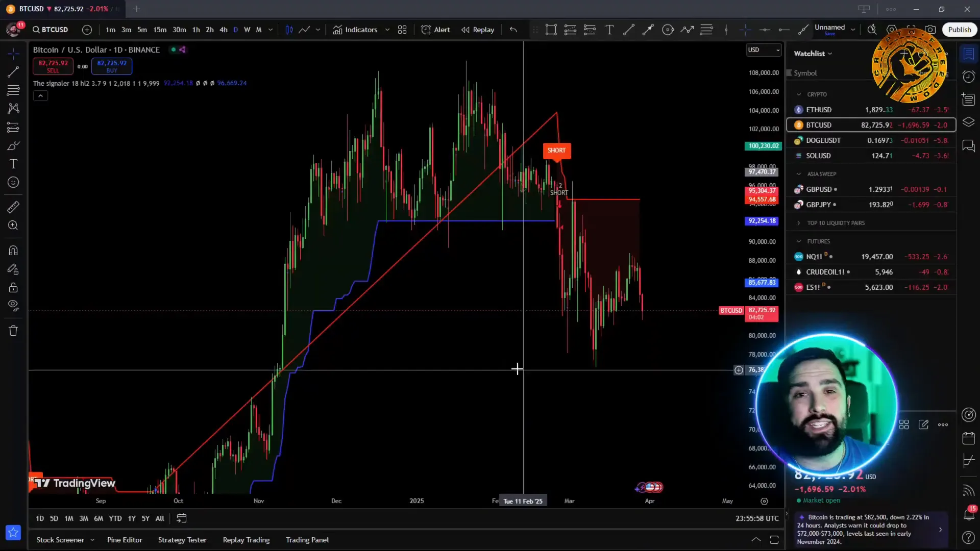Open the emoji icons tool
This screenshot has width=980, height=551.
pyautogui.click(x=13, y=182)
